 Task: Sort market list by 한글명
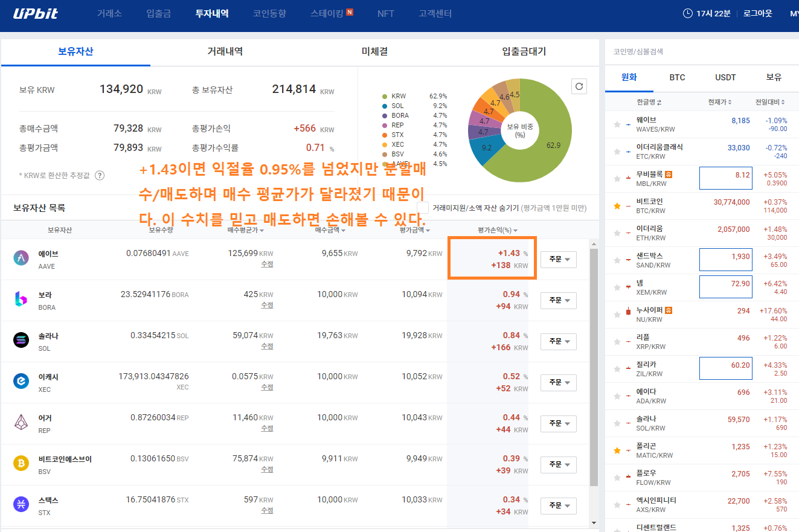pyautogui.click(x=649, y=102)
